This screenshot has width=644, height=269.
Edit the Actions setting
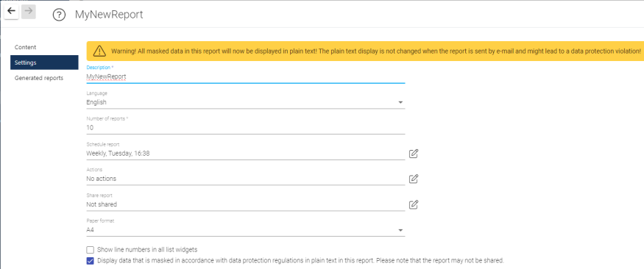[414, 179]
